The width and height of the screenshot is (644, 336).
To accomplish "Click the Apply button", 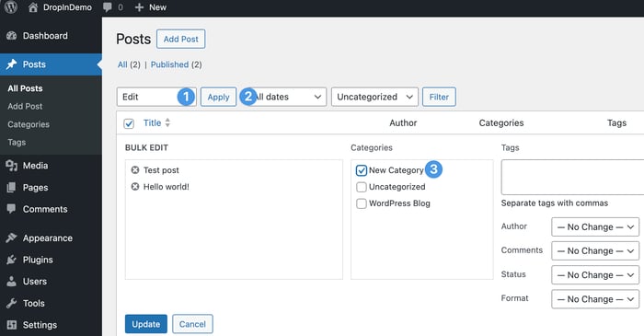I will coord(219,97).
